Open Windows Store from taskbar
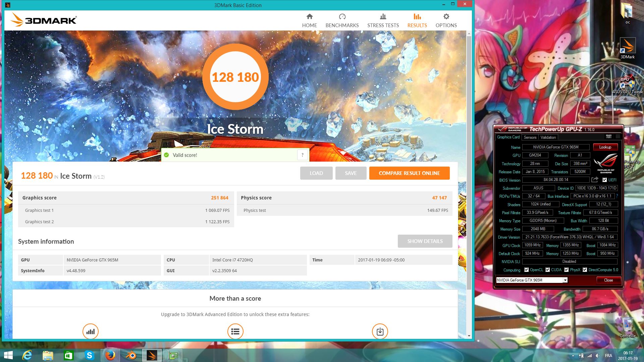The image size is (644, 362). (68, 355)
